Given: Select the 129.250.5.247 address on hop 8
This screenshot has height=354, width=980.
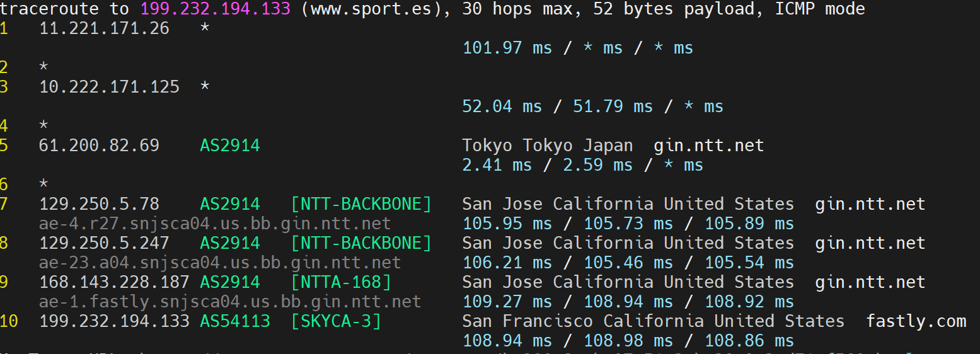Looking at the screenshot, I should [x=104, y=243].
